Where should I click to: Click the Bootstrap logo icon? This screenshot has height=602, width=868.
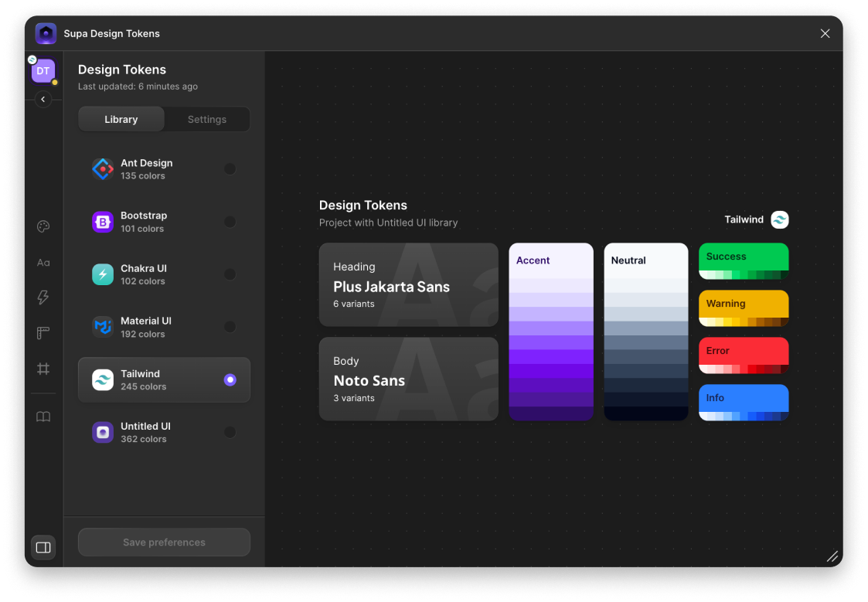[x=102, y=222]
